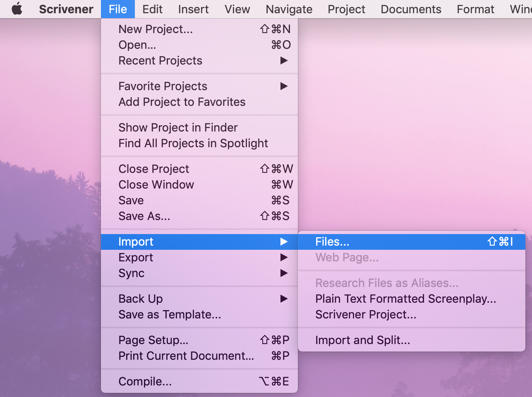The width and height of the screenshot is (532, 397).
Task: Expand the Export submenu
Action: click(x=199, y=257)
